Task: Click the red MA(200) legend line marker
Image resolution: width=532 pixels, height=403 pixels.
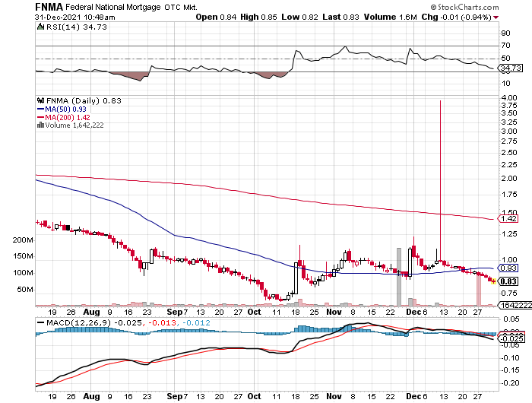Action: point(40,117)
